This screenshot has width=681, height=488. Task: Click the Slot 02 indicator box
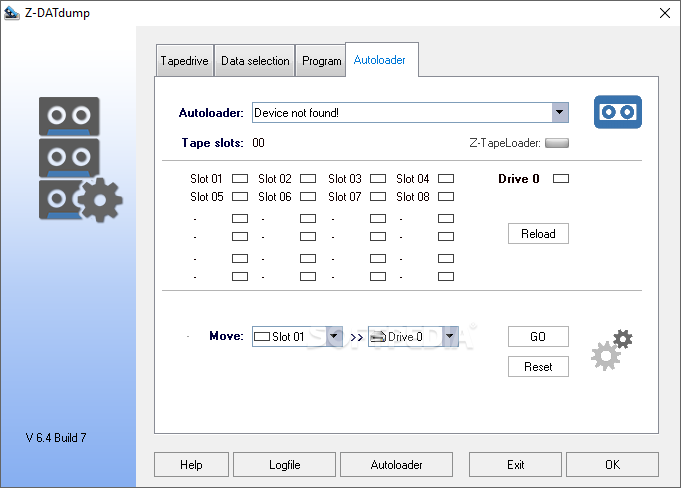coord(308,178)
